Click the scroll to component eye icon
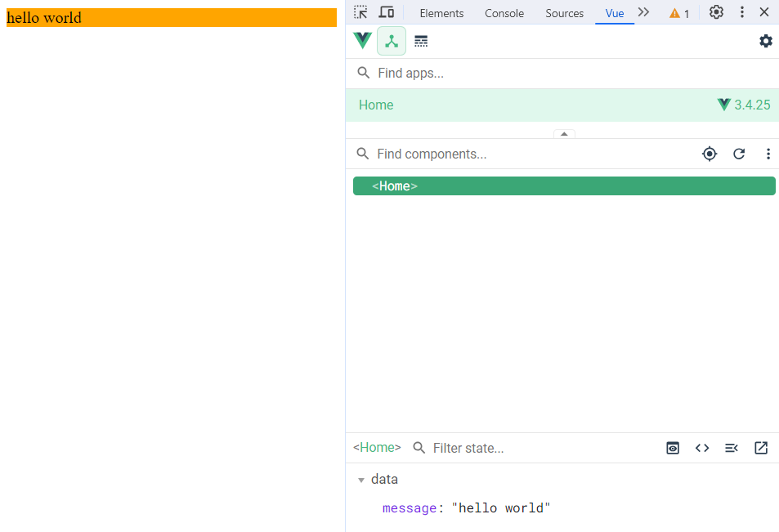 [673, 448]
